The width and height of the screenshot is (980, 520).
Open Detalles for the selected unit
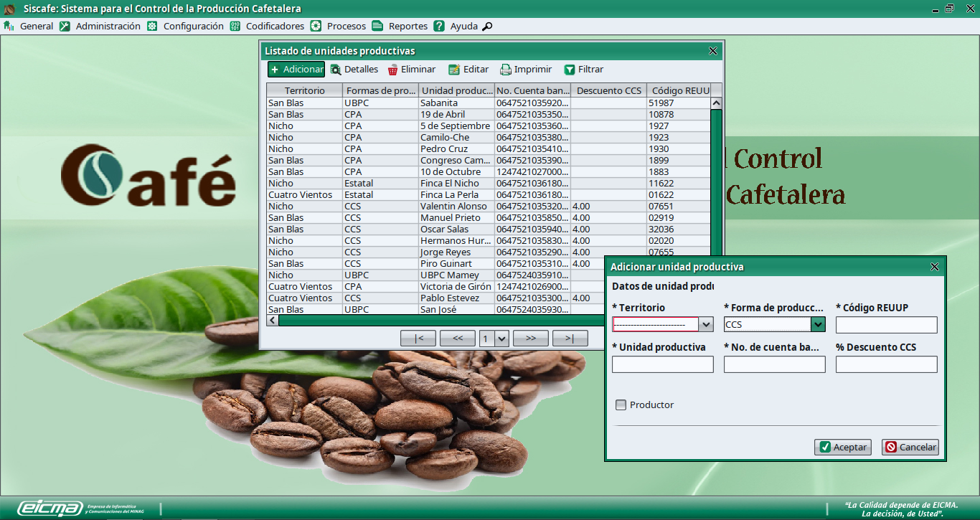pos(354,70)
